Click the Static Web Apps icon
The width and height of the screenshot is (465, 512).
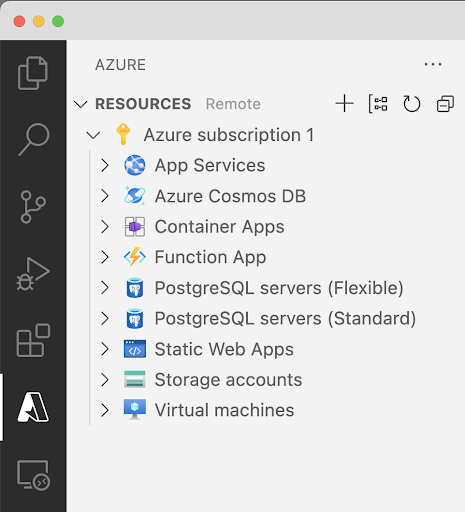(x=135, y=349)
